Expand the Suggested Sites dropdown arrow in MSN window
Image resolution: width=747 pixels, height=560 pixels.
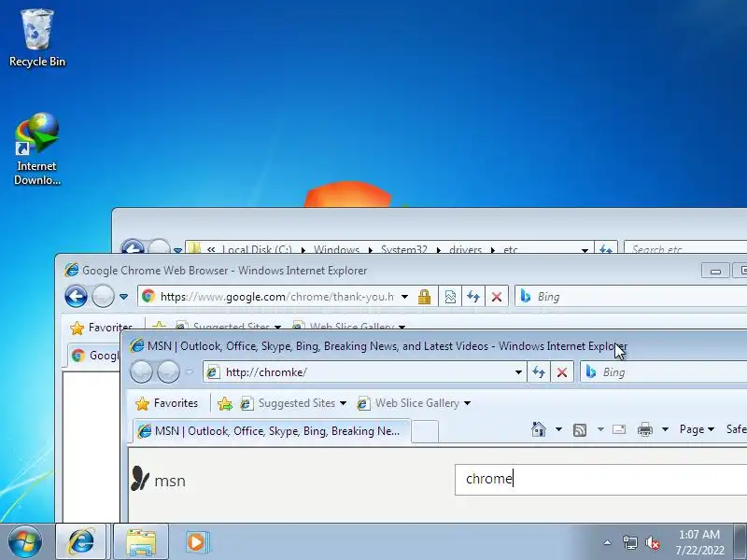[343, 403]
